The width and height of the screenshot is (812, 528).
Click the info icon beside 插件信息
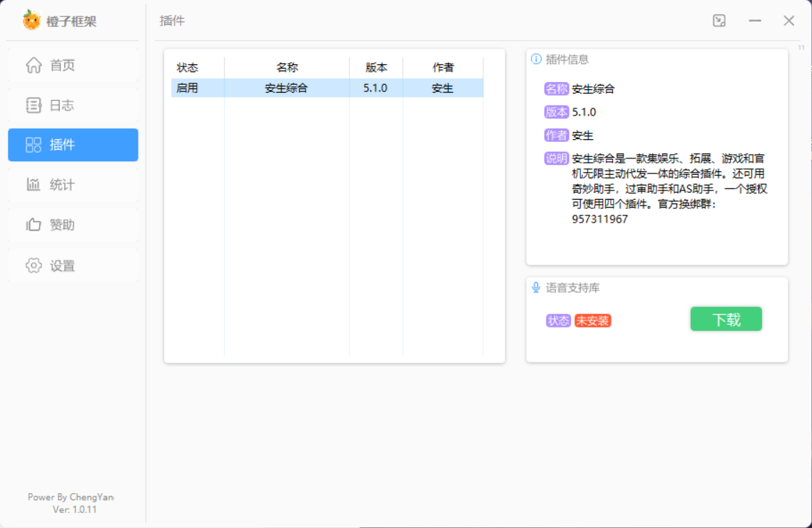(536, 60)
